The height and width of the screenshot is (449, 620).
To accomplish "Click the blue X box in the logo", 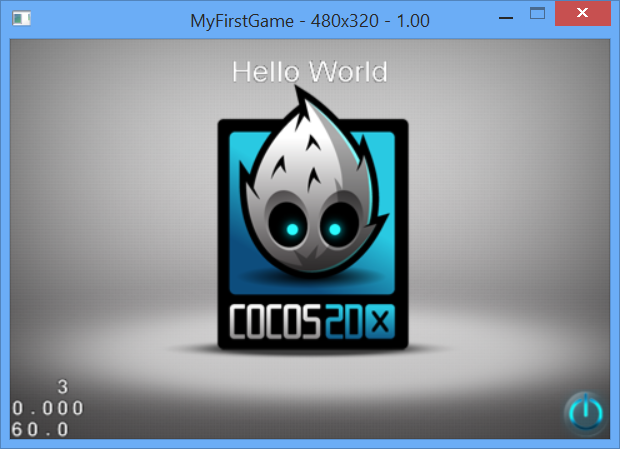I will [x=378, y=321].
